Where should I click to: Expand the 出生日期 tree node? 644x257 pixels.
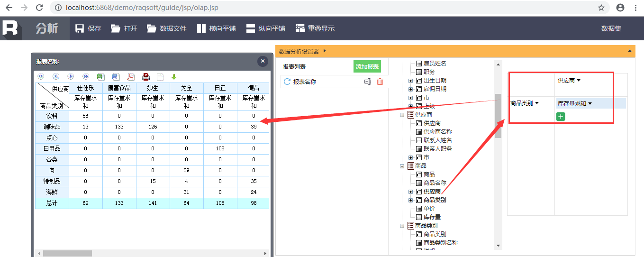coord(410,81)
